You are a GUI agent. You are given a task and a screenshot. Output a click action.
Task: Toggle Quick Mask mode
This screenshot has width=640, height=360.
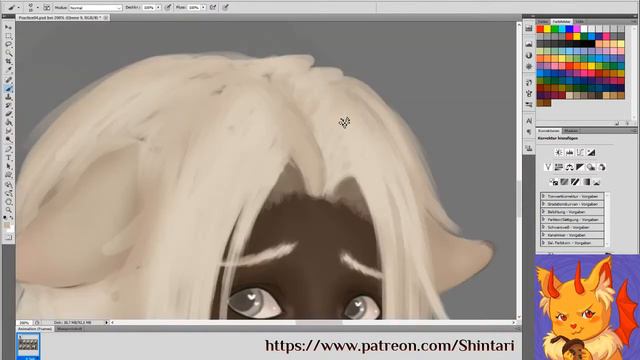coord(8,238)
